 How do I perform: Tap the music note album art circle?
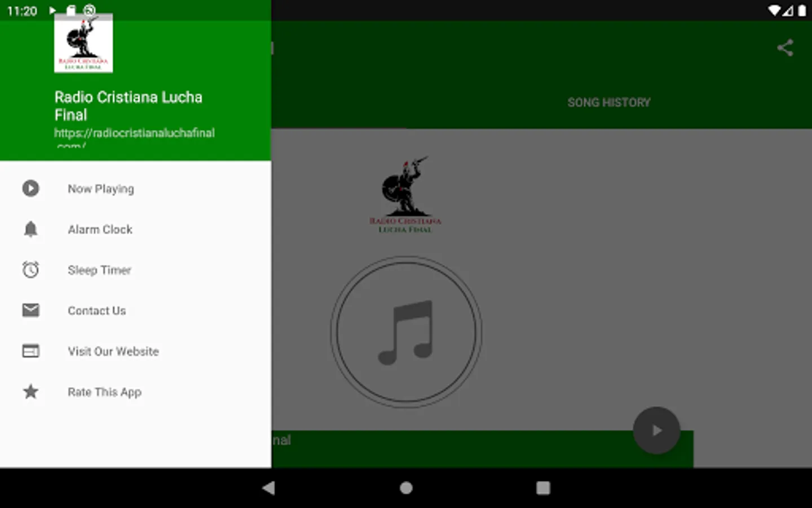[x=406, y=332]
